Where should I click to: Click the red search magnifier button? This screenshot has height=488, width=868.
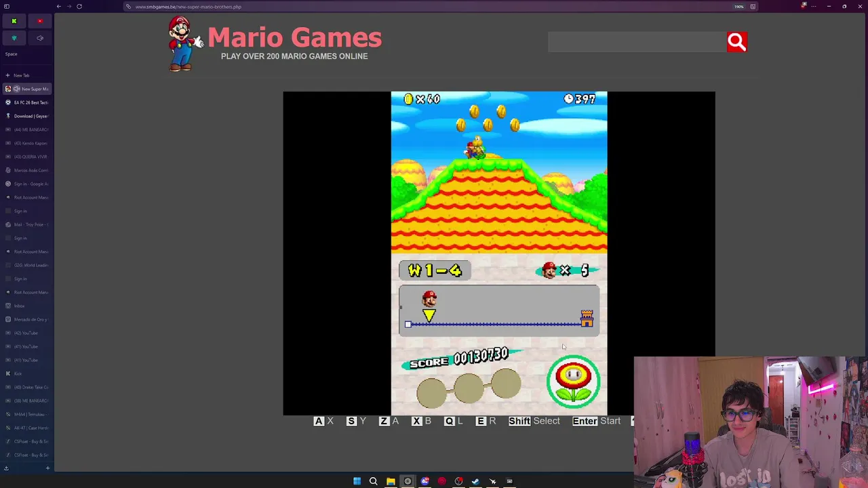[737, 42]
